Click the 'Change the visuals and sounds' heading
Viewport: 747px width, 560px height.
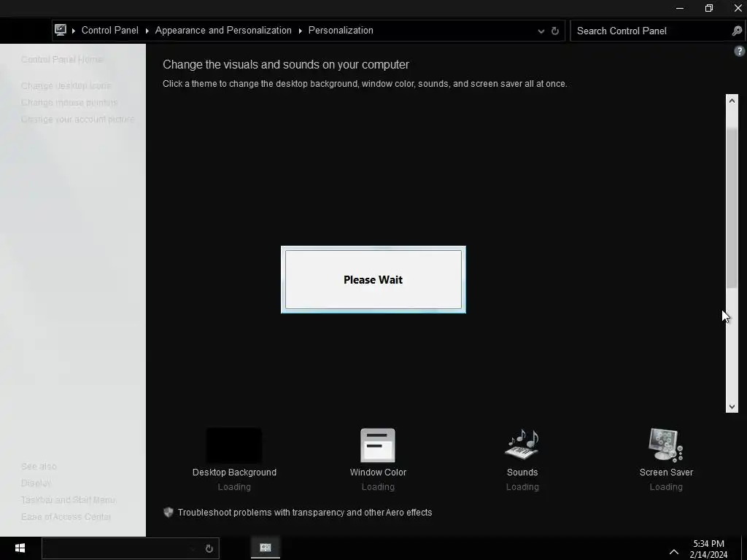[x=286, y=64]
